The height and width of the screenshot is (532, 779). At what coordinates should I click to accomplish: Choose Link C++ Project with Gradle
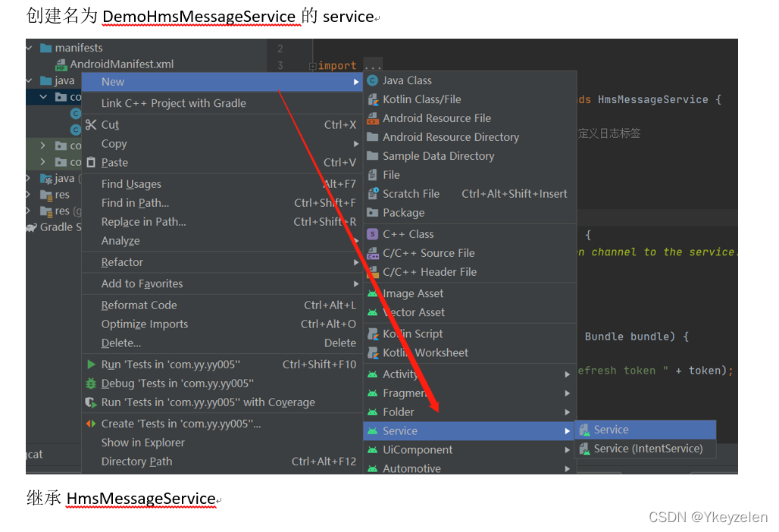222,103
